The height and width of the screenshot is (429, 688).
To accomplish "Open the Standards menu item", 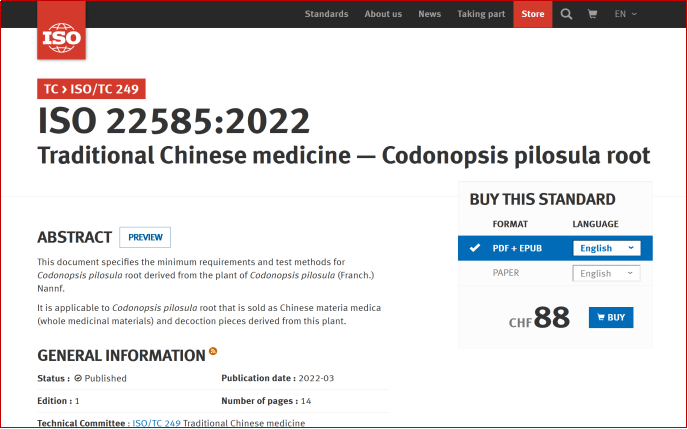I will coord(326,14).
